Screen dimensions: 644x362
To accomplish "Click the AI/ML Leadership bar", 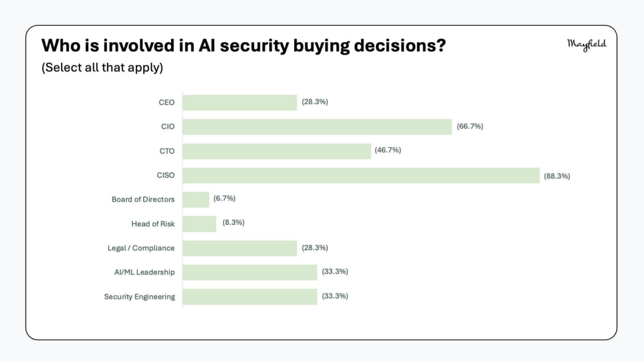I will (x=250, y=273).
